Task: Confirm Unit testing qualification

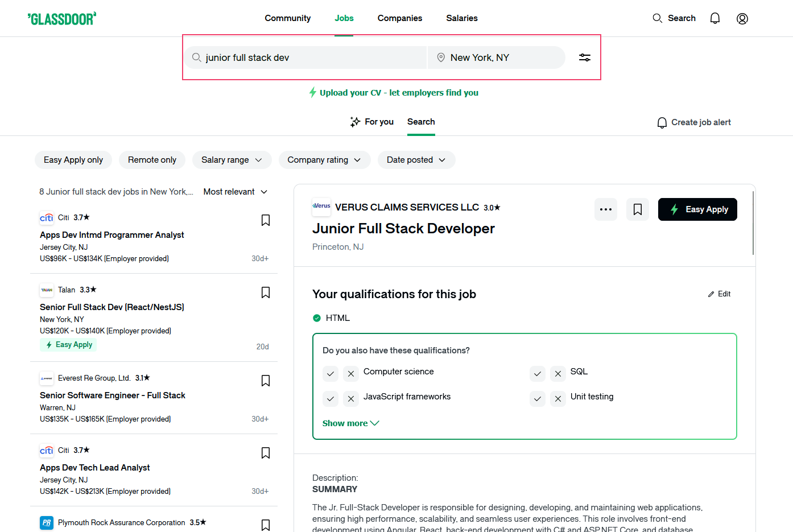Action: click(x=538, y=399)
